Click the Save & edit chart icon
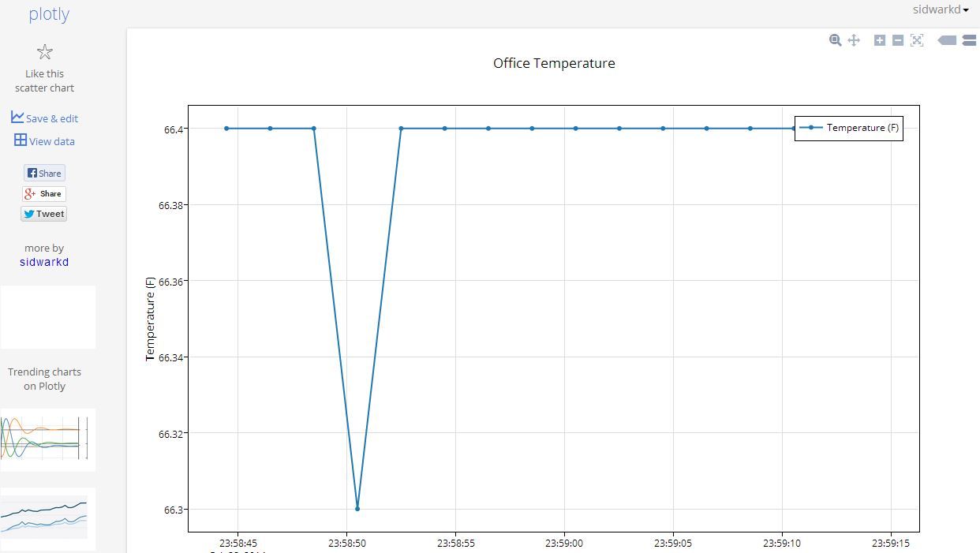Screen dimensions: 980x553 [x=17, y=118]
